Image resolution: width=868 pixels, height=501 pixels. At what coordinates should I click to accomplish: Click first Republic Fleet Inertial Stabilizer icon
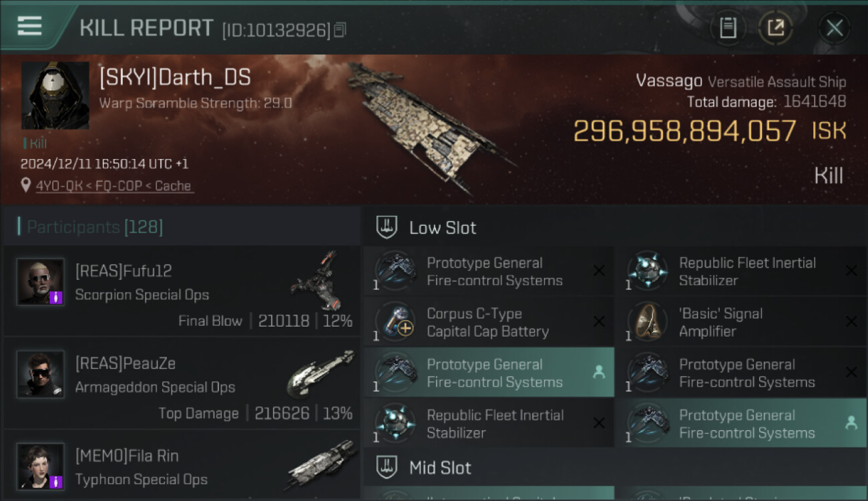coord(648,271)
